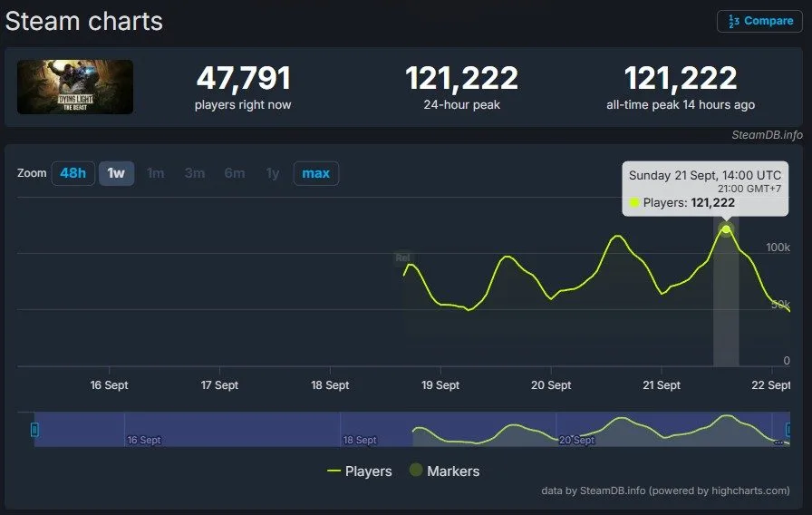Click the all-time peak 121,222 figure

(x=680, y=79)
